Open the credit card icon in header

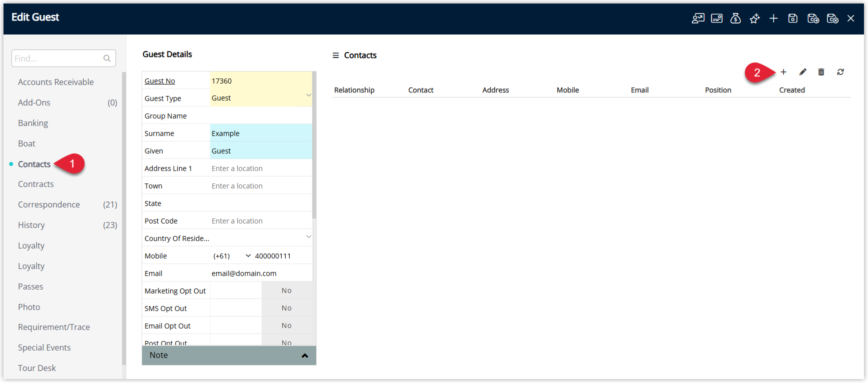point(717,18)
